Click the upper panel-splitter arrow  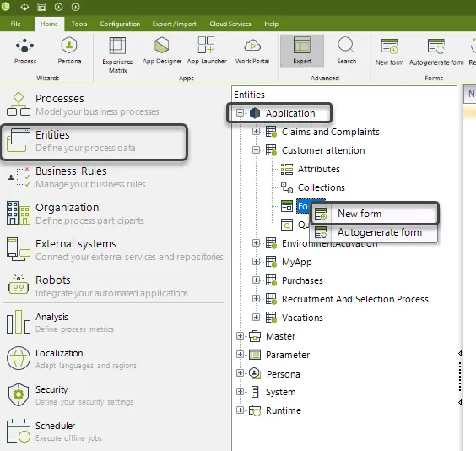[460, 353]
